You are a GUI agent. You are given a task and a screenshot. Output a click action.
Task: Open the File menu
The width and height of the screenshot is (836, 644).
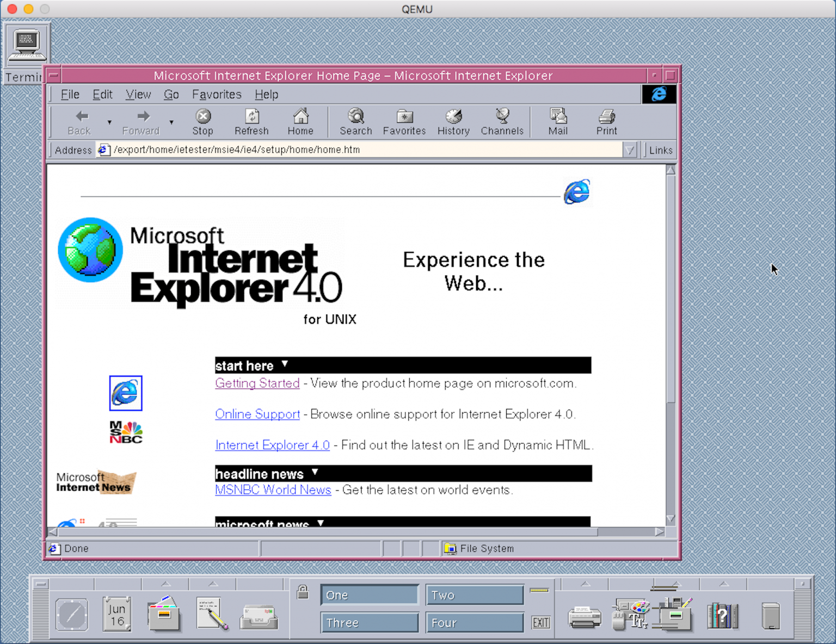click(x=70, y=95)
